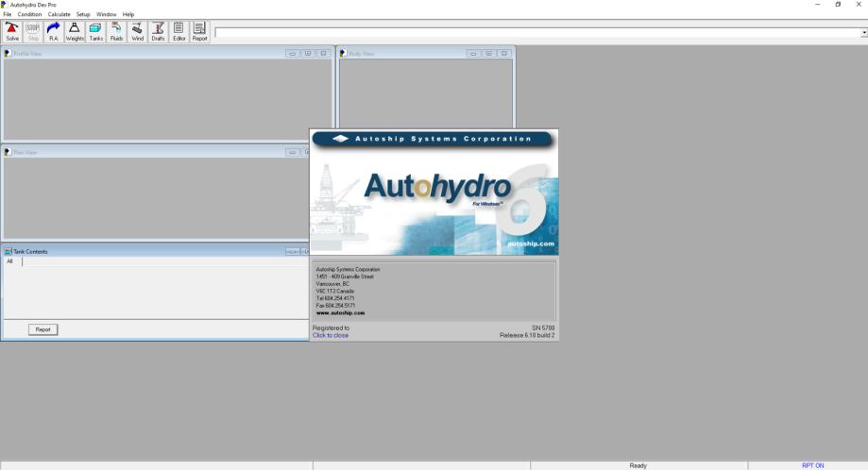Minimize the main Autohydro window
The width and height of the screenshot is (868, 470).
818,5
